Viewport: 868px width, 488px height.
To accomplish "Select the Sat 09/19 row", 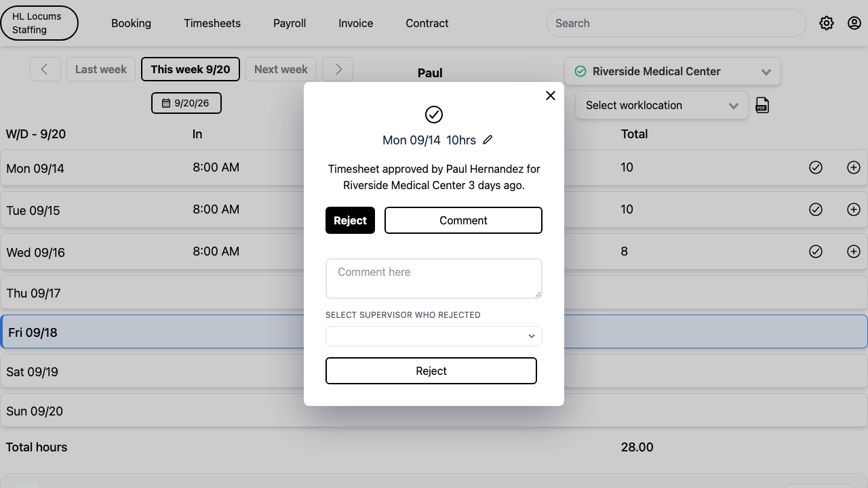I will point(434,371).
